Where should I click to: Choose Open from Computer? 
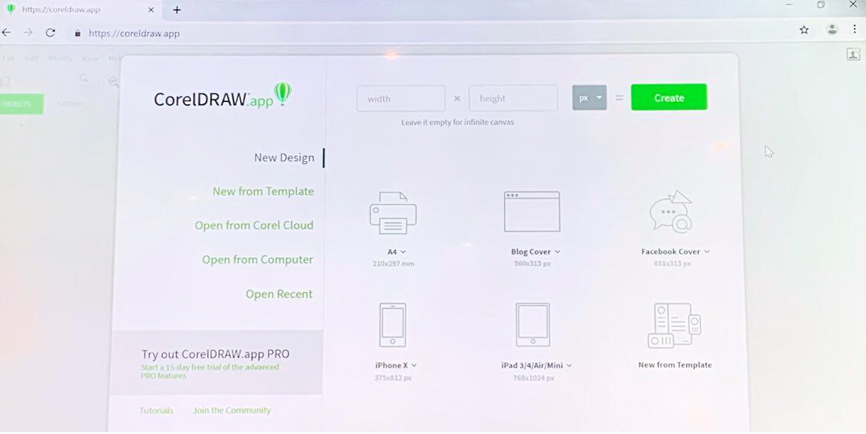point(257,260)
